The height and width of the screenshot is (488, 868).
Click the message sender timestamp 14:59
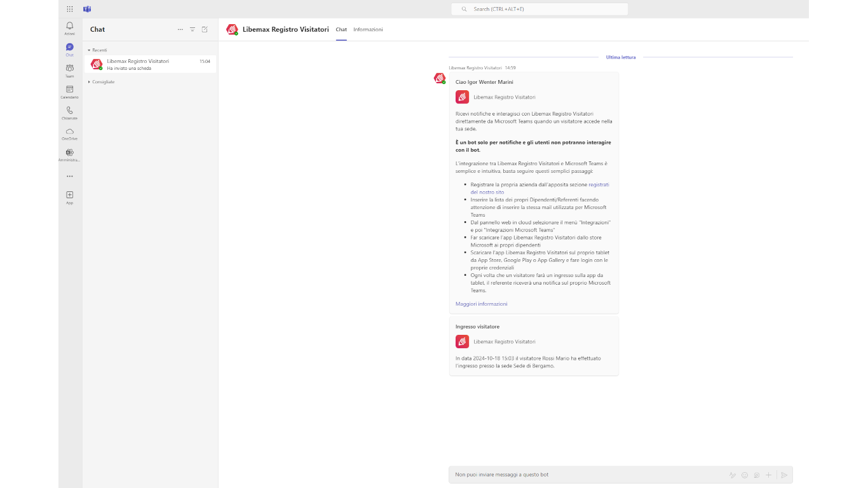510,67
